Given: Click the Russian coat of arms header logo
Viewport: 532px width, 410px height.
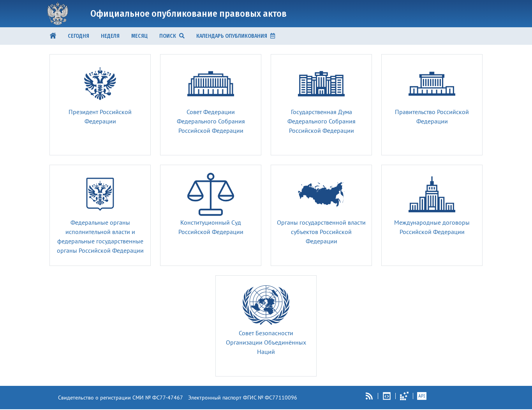Looking at the screenshot, I should pyautogui.click(x=58, y=14).
